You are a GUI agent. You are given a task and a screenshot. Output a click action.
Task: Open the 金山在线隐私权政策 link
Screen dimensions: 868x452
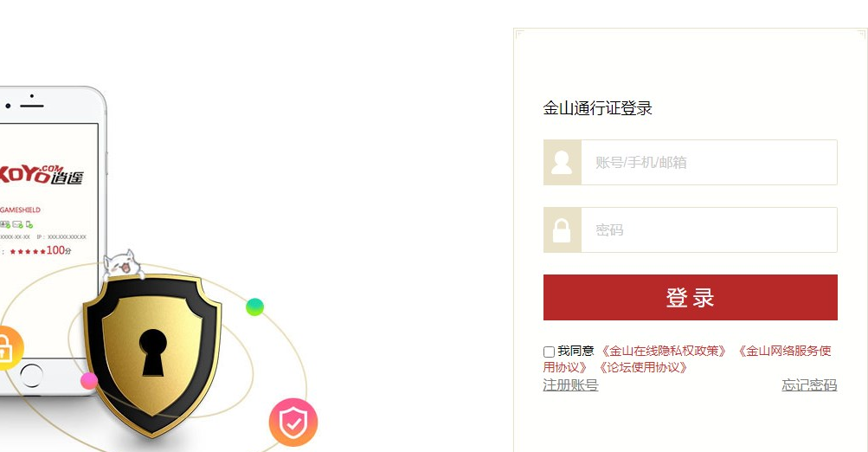665,351
